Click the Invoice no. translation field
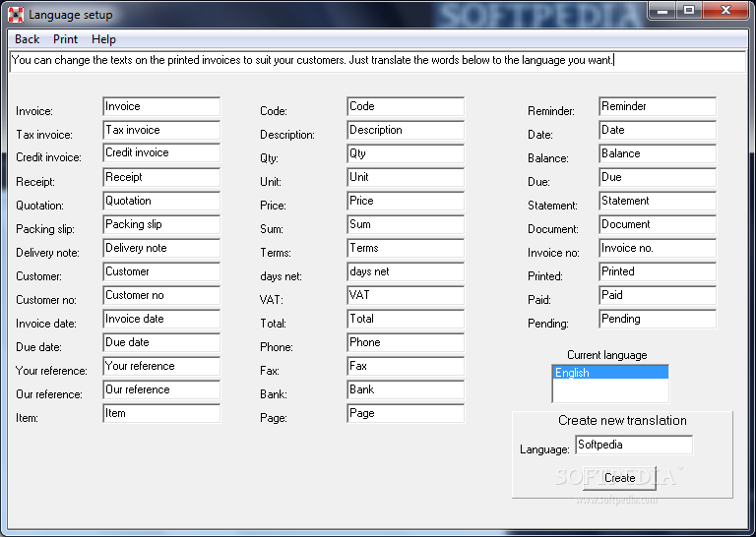The height and width of the screenshot is (537, 756). [x=658, y=248]
